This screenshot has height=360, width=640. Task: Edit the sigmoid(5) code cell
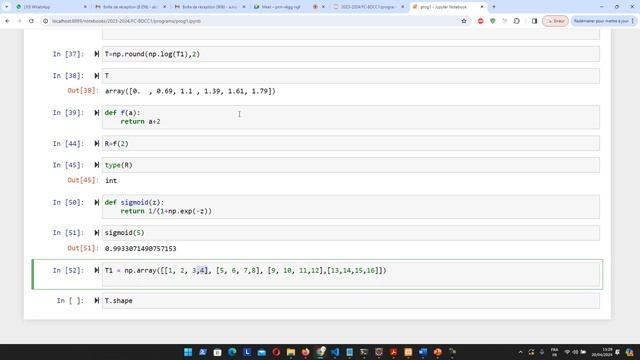click(351, 233)
